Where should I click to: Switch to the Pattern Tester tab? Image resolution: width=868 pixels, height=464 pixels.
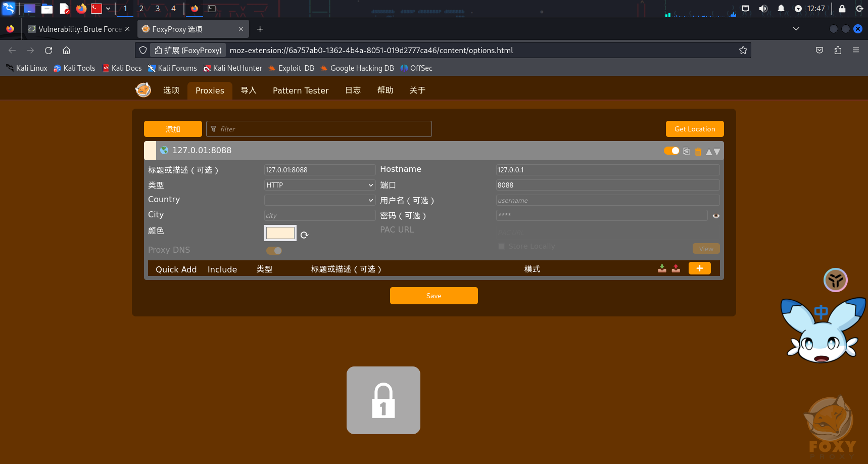pyautogui.click(x=301, y=90)
